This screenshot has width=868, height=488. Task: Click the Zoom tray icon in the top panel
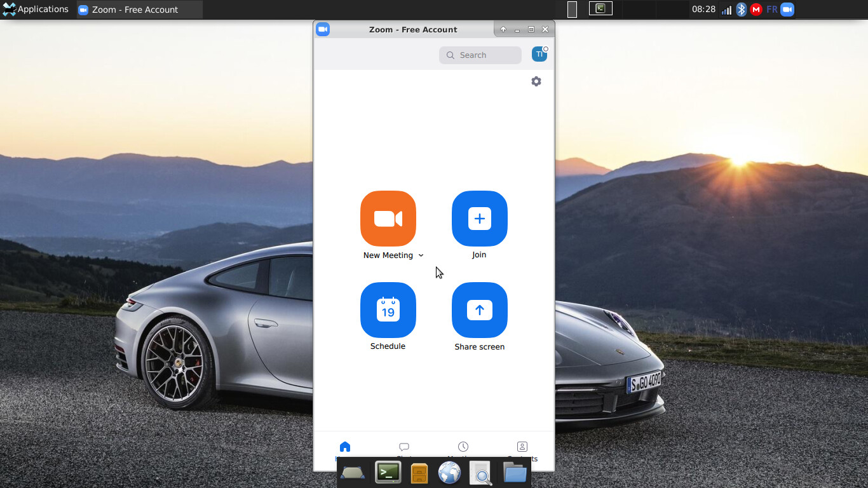point(787,10)
